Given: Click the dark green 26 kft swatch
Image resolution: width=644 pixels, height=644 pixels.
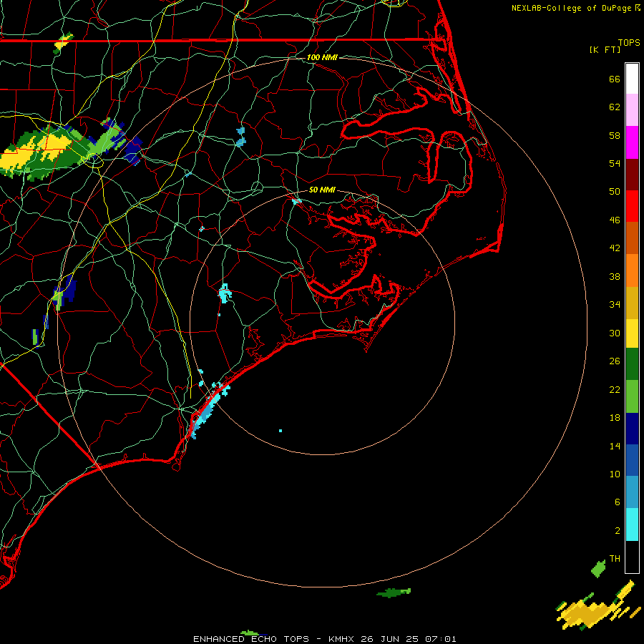Looking at the screenshot, I should tap(632, 364).
